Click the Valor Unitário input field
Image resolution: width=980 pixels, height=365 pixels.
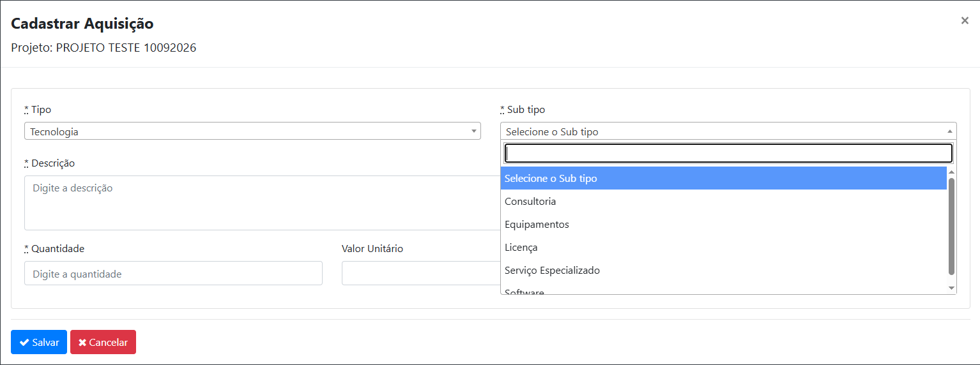pyautogui.click(x=421, y=273)
